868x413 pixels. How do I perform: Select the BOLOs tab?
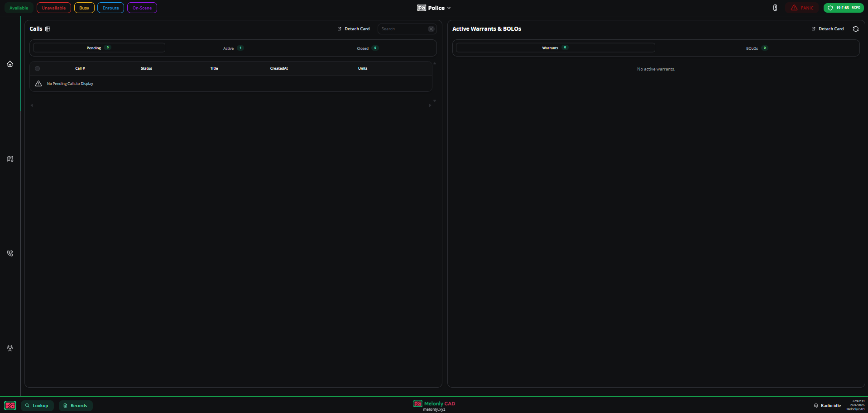pos(757,48)
